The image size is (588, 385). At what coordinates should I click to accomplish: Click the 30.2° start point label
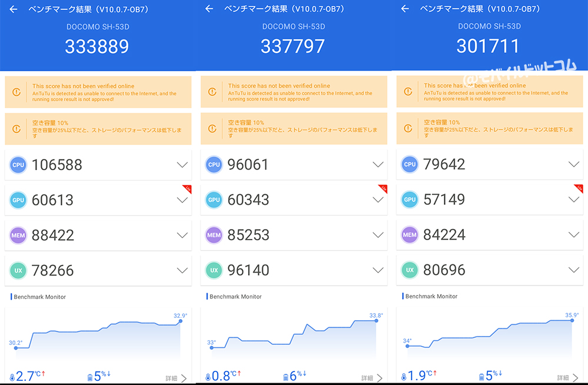pyautogui.click(x=16, y=343)
